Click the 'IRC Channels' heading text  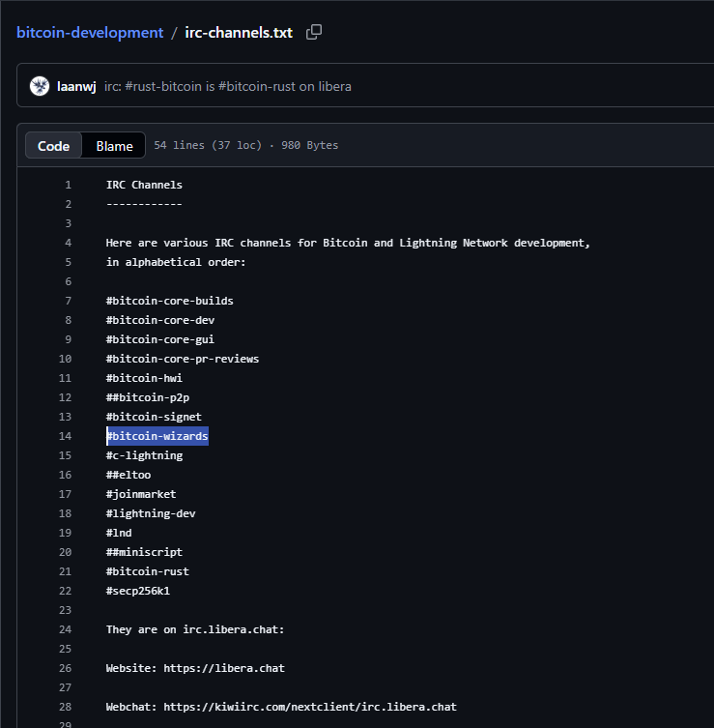(144, 185)
